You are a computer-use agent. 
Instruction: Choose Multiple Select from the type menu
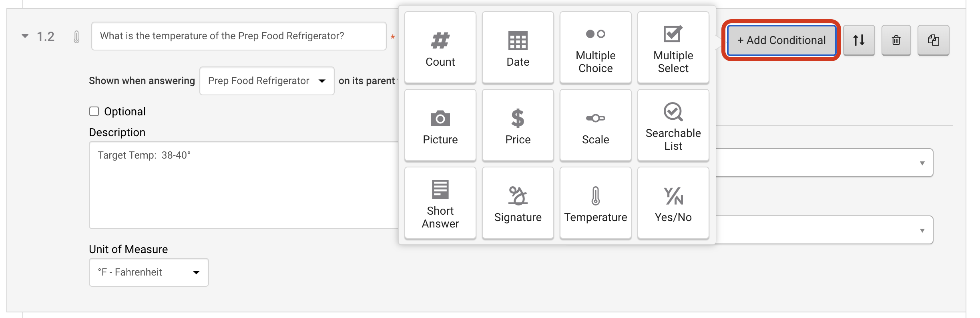point(673,47)
